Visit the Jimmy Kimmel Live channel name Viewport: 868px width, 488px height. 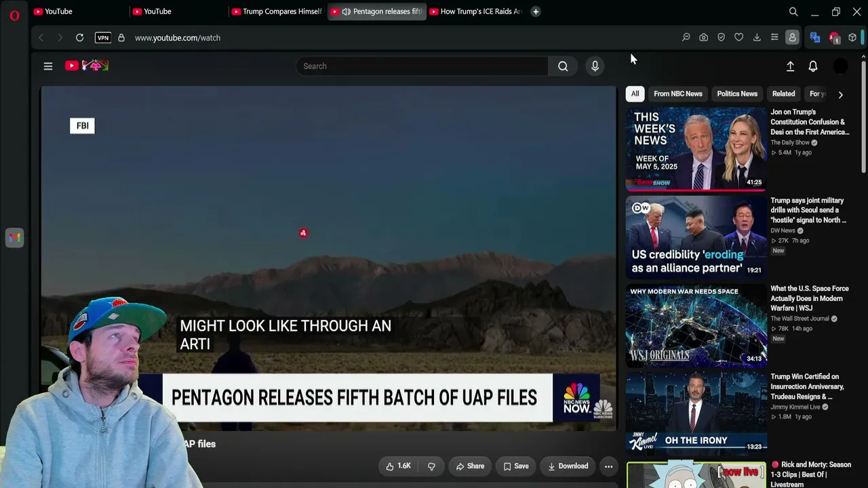(x=795, y=407)
